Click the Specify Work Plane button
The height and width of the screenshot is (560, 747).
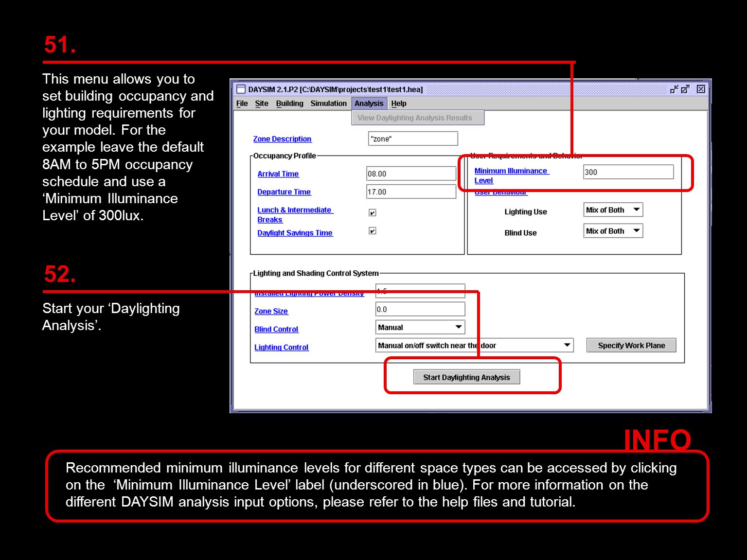pos(631,345)
